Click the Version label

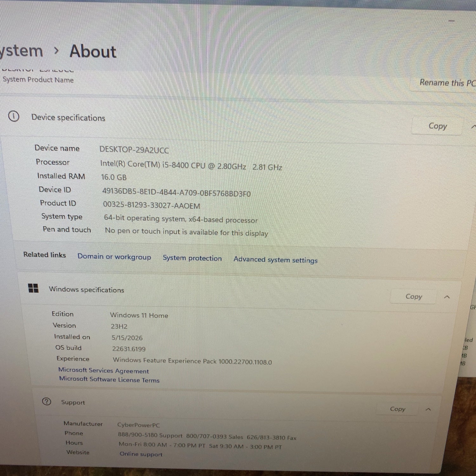click(x=64, y=325)
